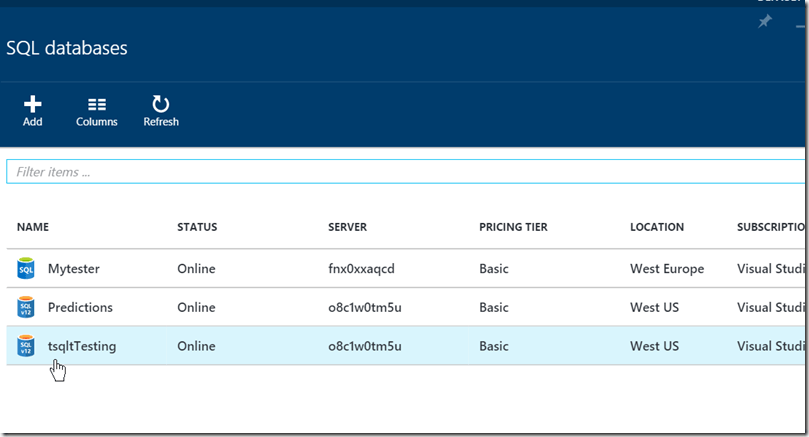
Task: Sort by the NAME column header
Action: point(33,227)
